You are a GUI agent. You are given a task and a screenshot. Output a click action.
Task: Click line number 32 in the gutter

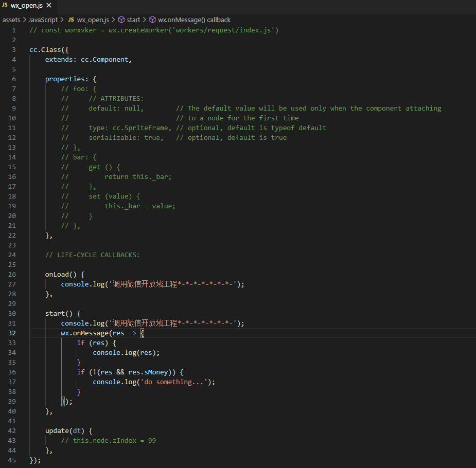point(12,333)
